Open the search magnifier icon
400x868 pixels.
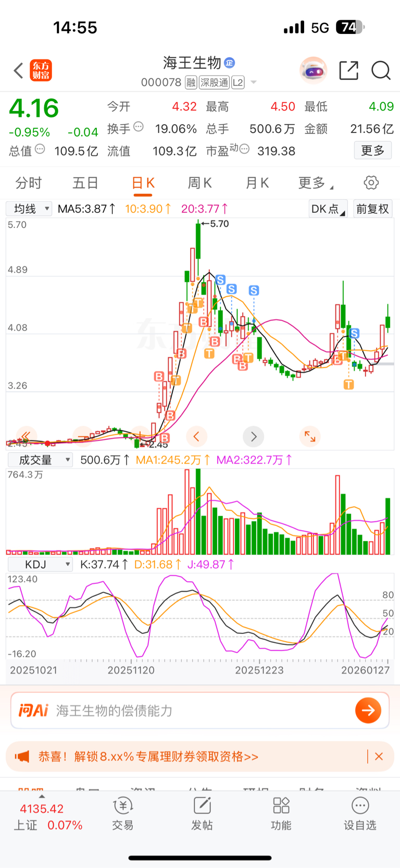point(381,70)
